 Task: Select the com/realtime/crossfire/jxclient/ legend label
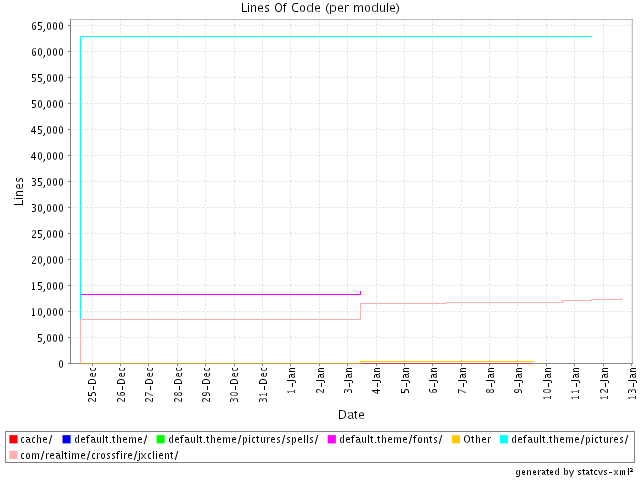click(x=99, y=455)
